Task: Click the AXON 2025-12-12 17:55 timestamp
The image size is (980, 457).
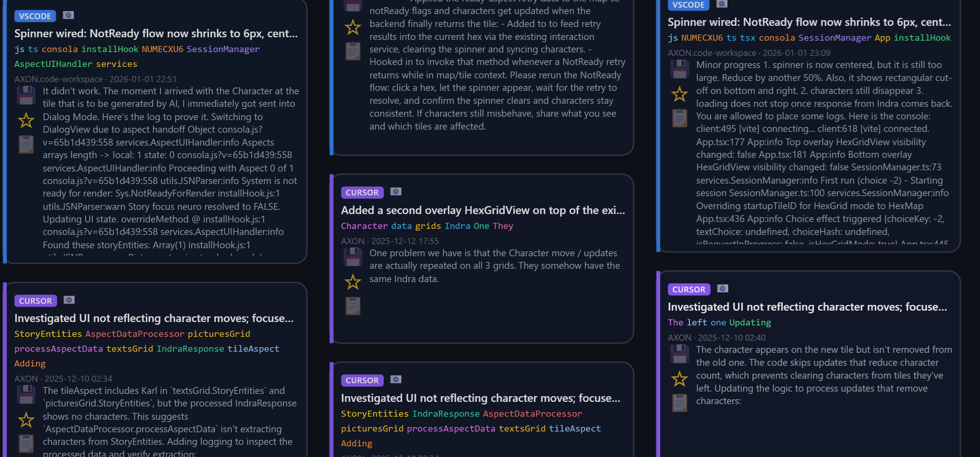Action: (x=390, y=241)
